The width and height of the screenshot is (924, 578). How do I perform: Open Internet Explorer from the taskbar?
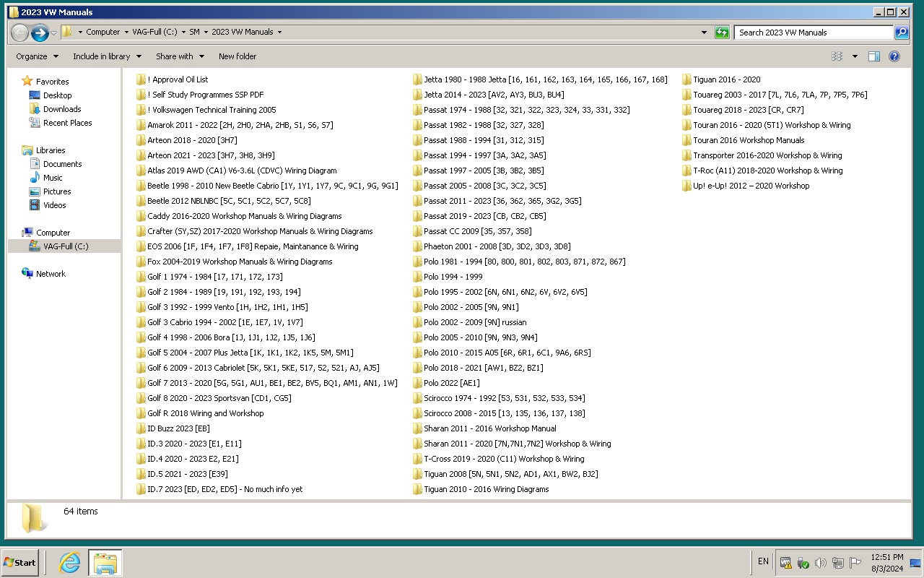coord(69,563)
